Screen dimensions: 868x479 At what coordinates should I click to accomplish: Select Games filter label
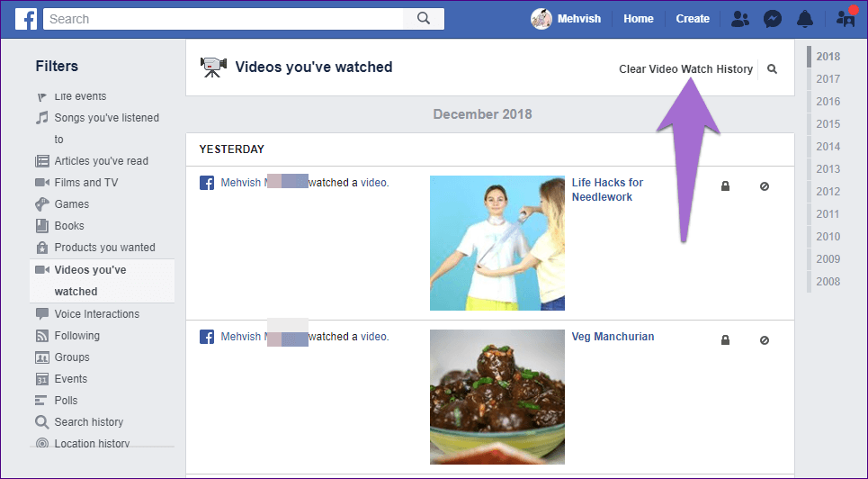(x=71, y=204)
